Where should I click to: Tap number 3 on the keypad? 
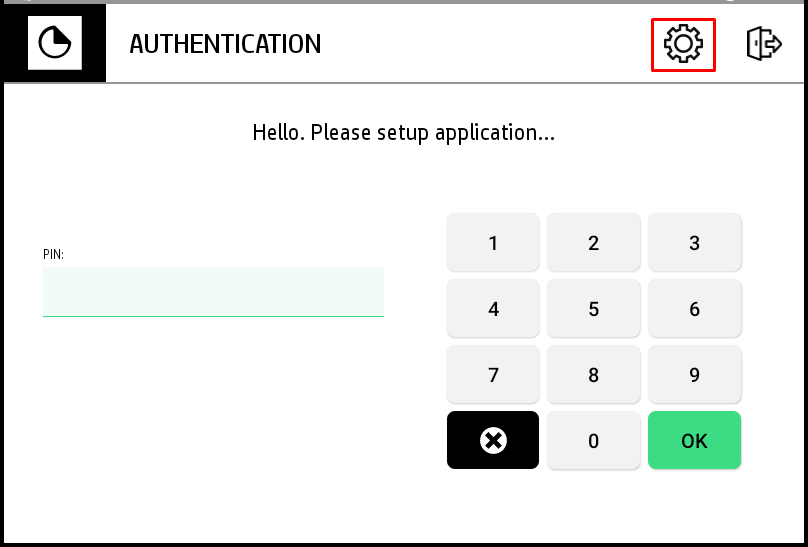(x=694, y=243)
